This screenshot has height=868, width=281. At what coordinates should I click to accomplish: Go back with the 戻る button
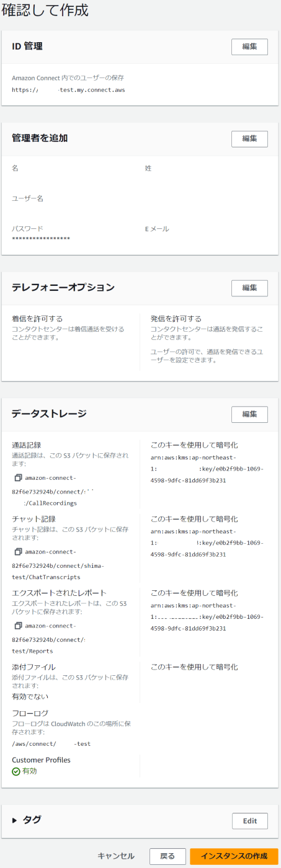point(167,856)
